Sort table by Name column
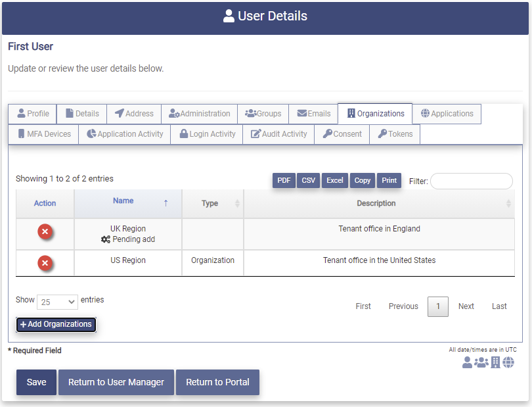Screen dimensions: 532x407 click(128, 203)
